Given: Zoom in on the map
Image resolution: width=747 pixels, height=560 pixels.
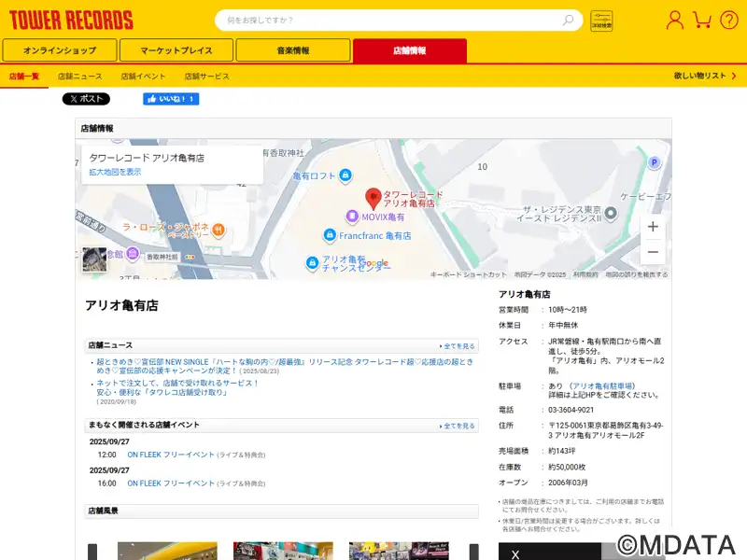Looking at the screenshot, I should pos(653,227).
